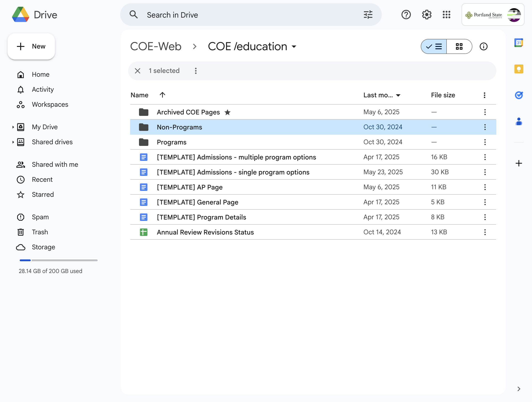Navigate to COE-Web breadcrumb
532x402 pixels.
click(x=156, y=46)
